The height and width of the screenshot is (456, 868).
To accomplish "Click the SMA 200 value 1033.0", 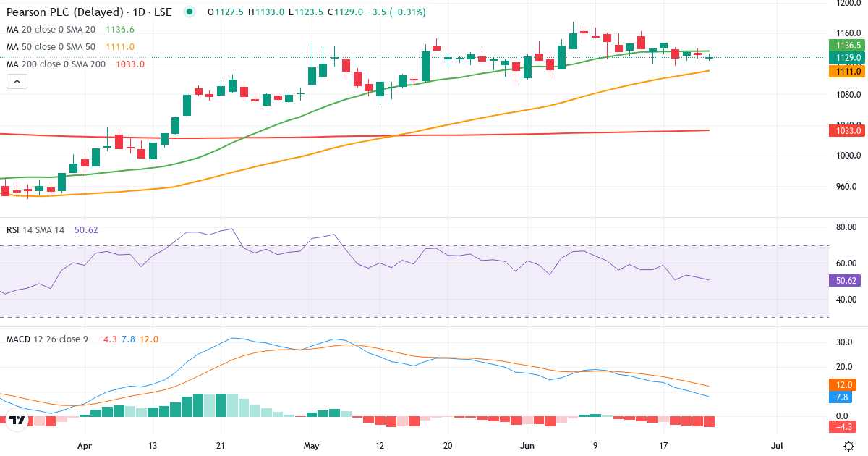I will pyautogui.click(x=130, y=64).
